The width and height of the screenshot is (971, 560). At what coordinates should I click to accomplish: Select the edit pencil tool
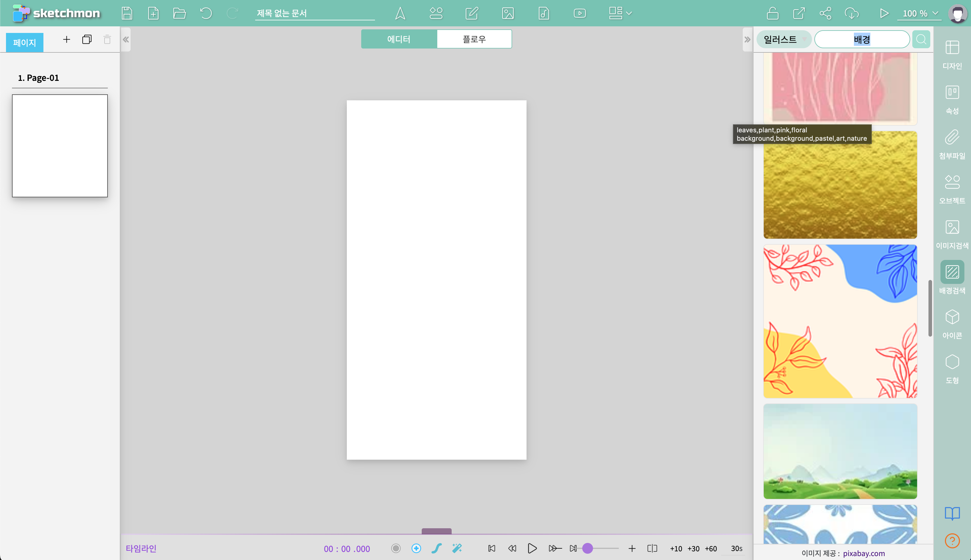[x=471, y=13]
